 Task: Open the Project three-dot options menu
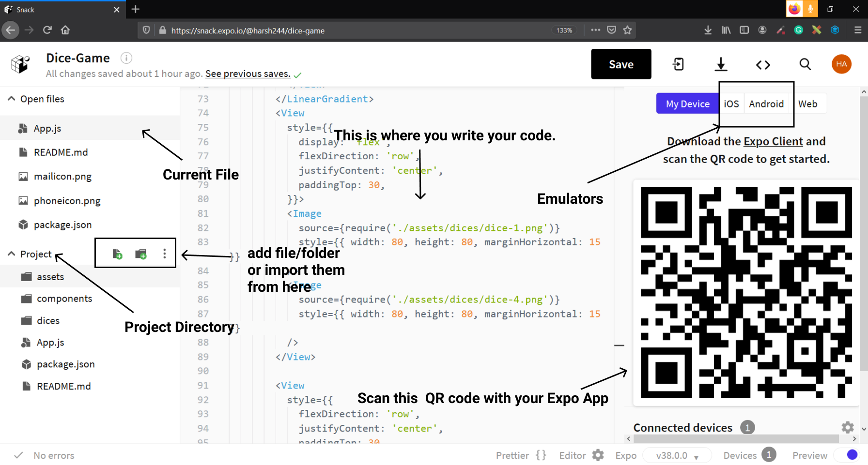(x=165, y=254)
